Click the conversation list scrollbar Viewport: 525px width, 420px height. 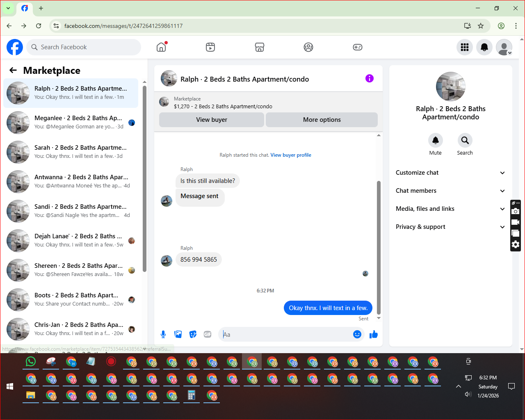(x=144, y=178)
